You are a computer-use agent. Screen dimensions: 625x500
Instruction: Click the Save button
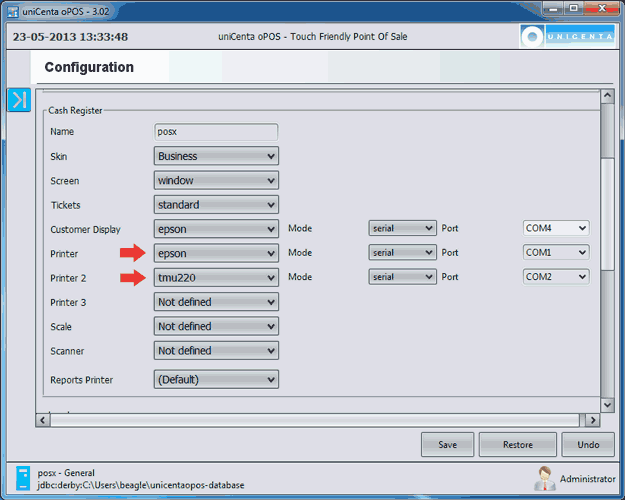[447, 444]
